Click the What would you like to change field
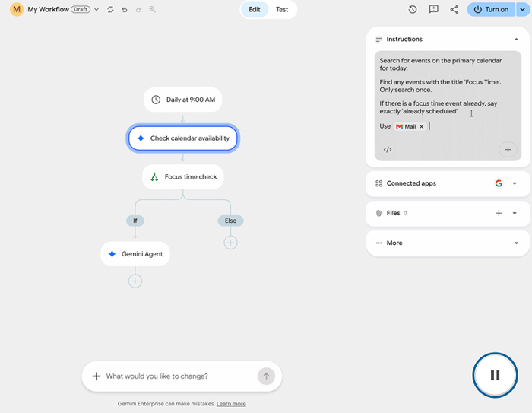Screen dimensions: 532x413 click(x=180, y=376)
